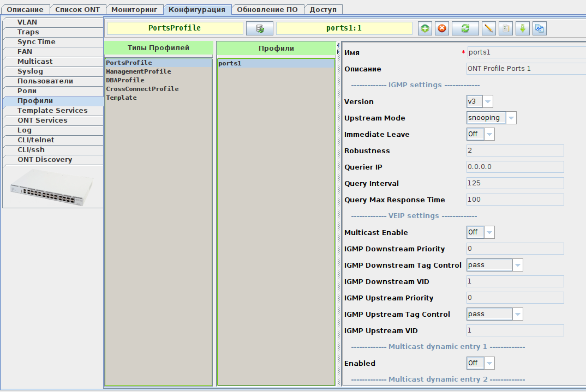Image resolution: width=586 pixels, height=392 pixels.
Task: Open Template Services in sidebar
Action: tap(53, 111)
